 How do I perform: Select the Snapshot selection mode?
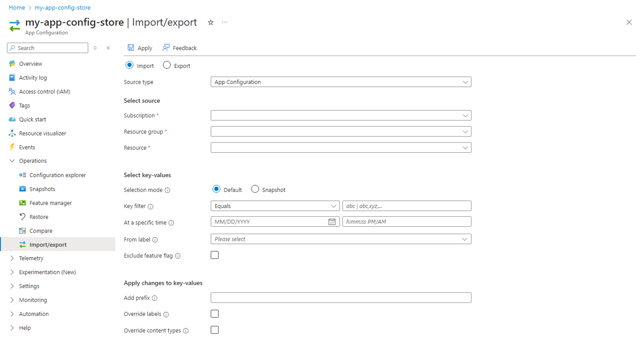(255, 189)
